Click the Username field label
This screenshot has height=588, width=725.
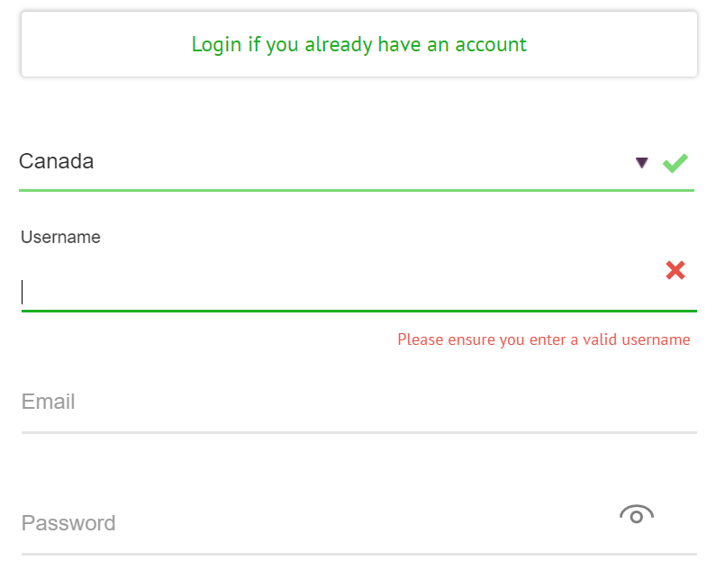(60, 237)
